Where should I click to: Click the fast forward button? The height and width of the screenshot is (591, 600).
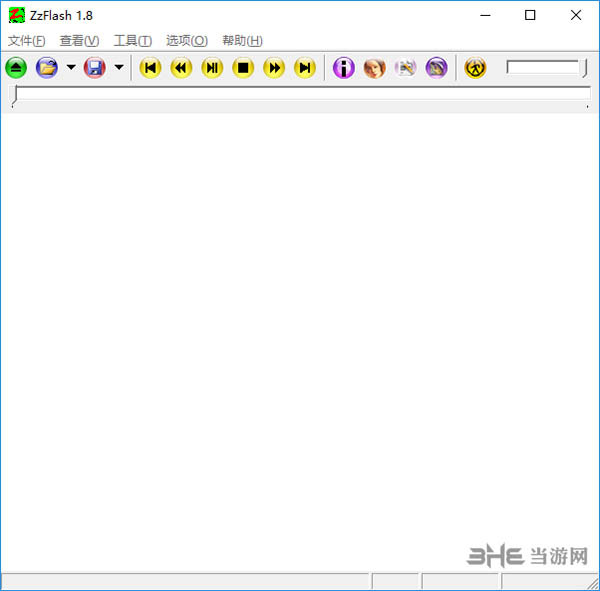[274, 68]
